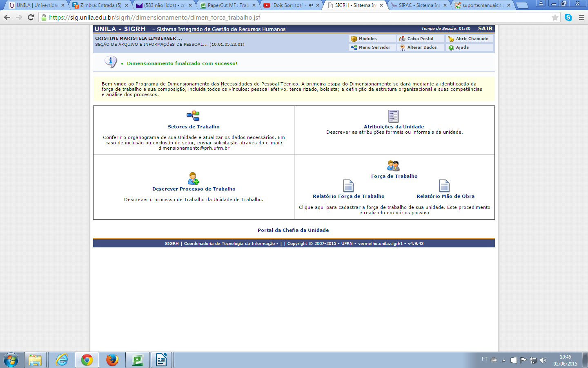Open the Módulos menu

click(372, 39)
